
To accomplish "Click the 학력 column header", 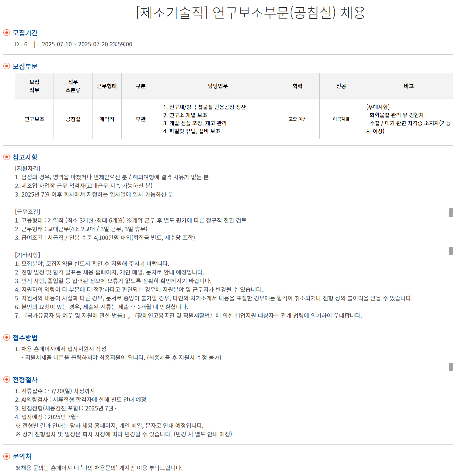I will 297,86.
